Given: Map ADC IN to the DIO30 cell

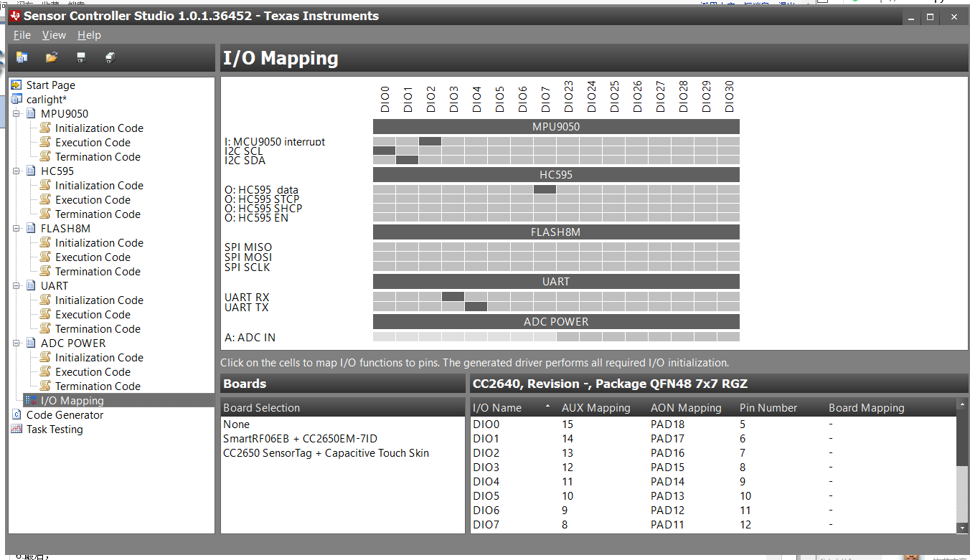Looking at the screenshot, I should tap(728, 337).
